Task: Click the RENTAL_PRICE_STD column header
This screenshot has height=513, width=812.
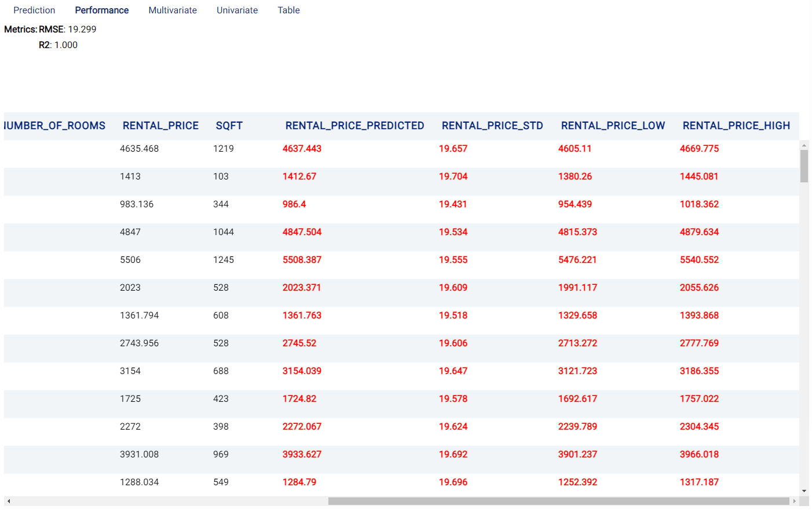Action: (x=492, y=126)
